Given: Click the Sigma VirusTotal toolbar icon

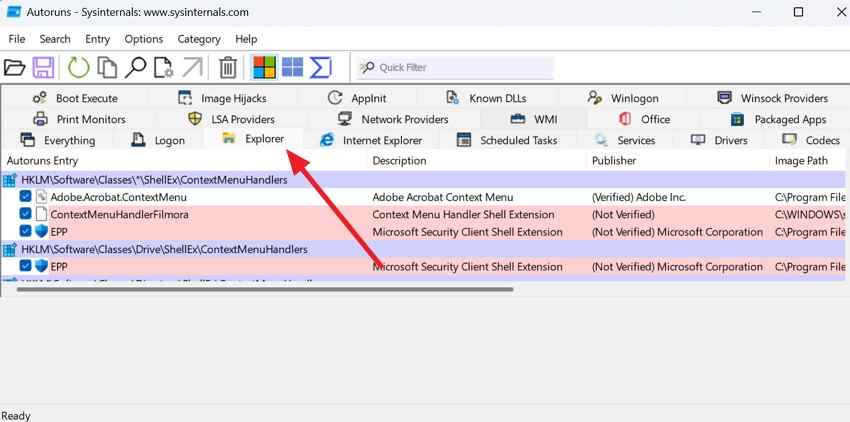Looking at the screenshot, I should [320, 67].
